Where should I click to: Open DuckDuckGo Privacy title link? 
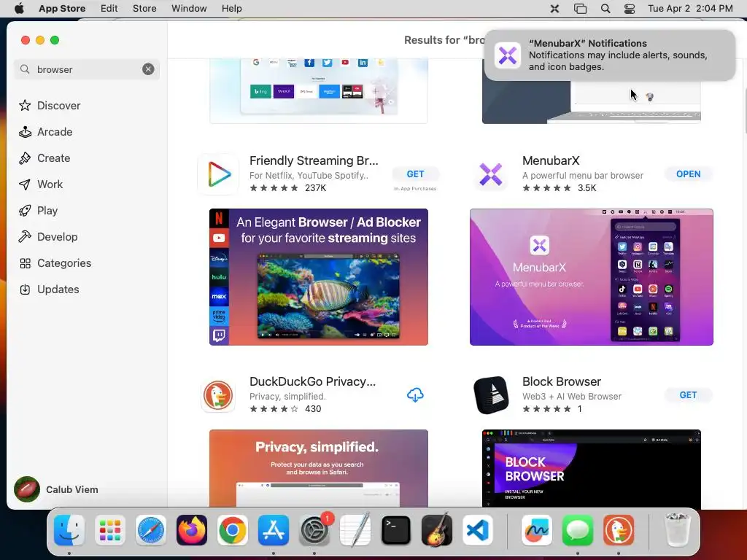click(312, 381)
